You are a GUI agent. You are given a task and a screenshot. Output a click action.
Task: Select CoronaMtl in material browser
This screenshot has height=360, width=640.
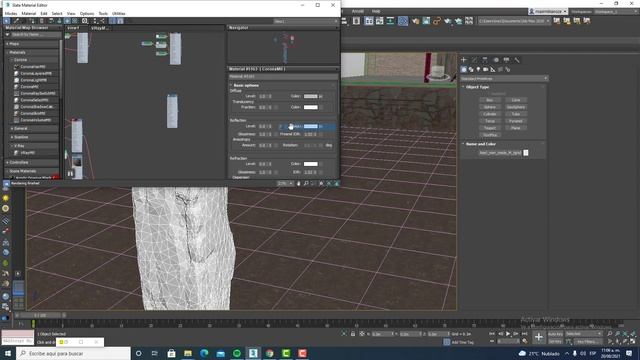[x=29, y=87]
